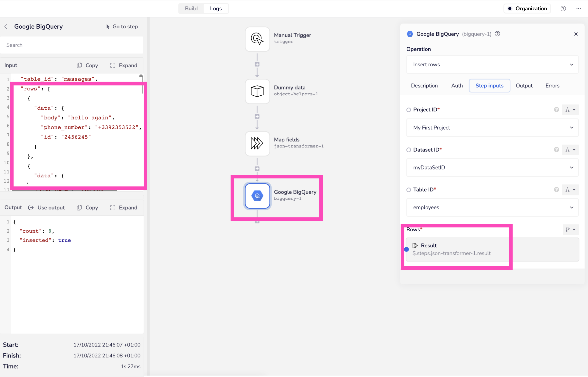588x377 pixels.
Task: Click Use output button
Action: [47, 208]
